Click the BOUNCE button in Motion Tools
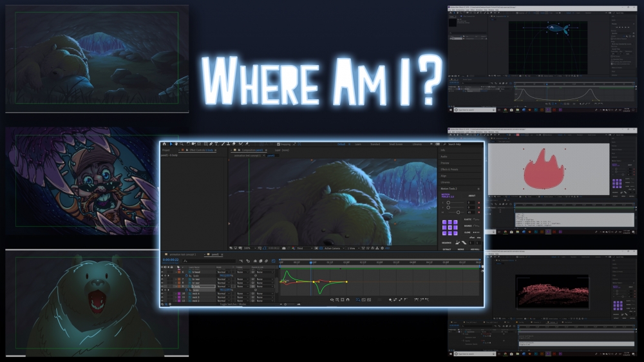The image size is (644, 362). [x=471, y=226]
